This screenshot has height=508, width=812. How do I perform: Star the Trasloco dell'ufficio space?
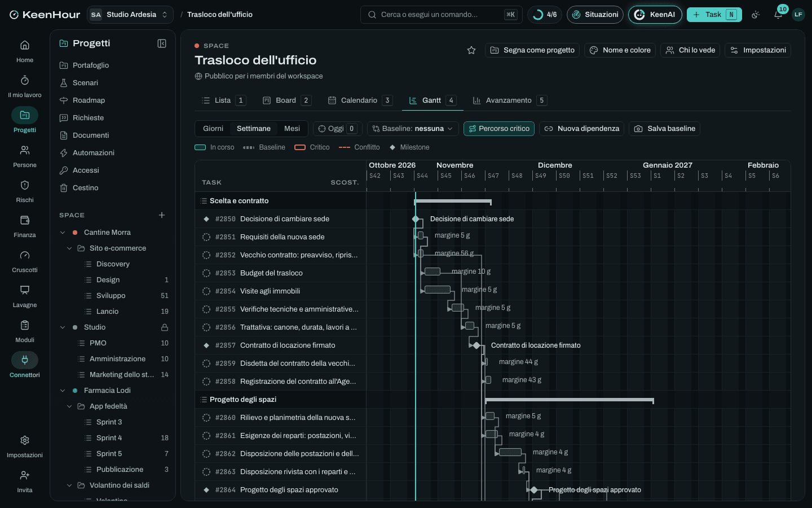pyautogui.click(x=471, y=50)
